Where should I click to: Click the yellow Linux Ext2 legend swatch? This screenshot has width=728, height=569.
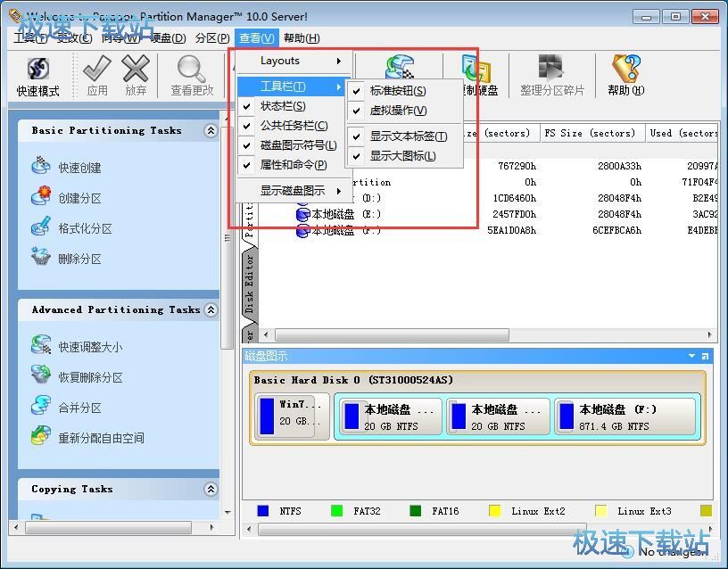495,511
